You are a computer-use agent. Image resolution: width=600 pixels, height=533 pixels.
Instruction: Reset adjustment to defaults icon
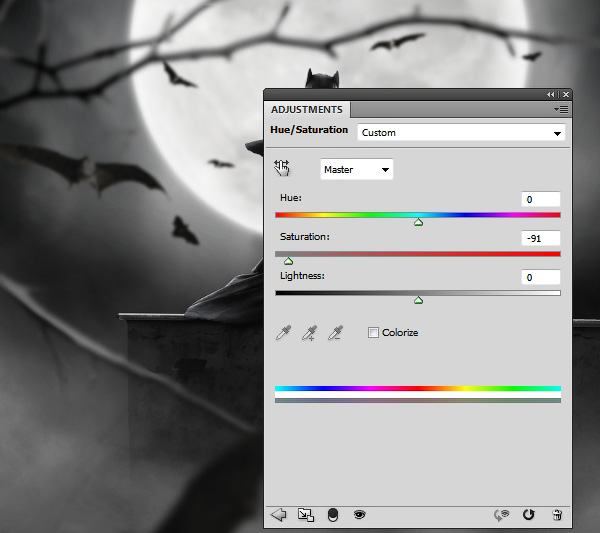528,515
